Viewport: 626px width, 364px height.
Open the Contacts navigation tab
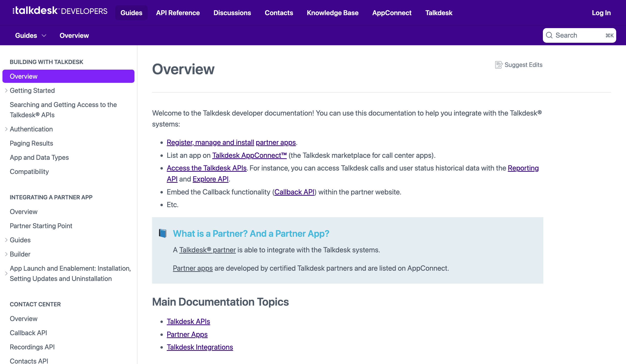[x=279, y=13]
